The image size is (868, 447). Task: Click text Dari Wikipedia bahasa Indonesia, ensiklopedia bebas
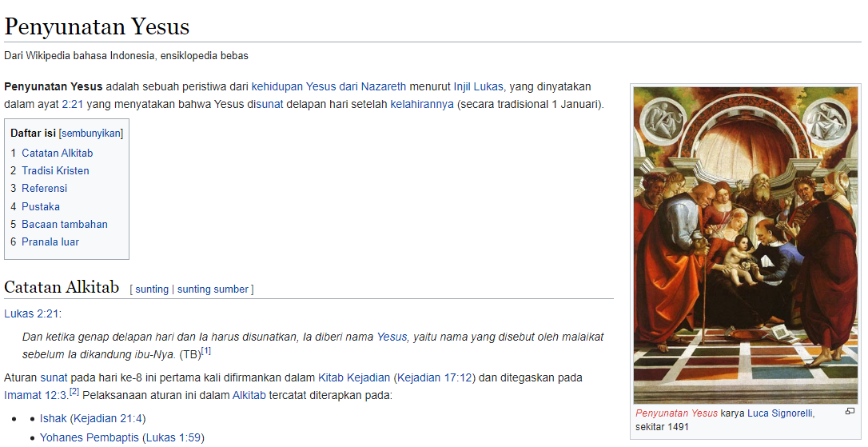(126, 55)
